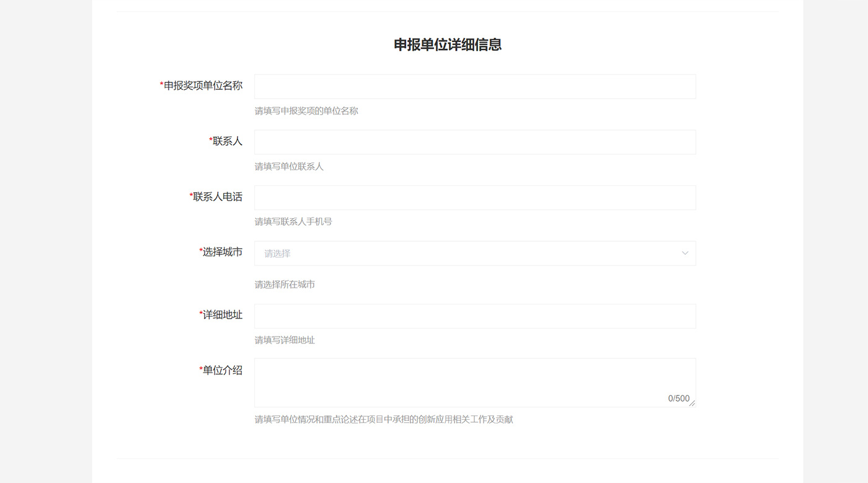868x483 pixels.
Task: Click the 详细地址 label
Action: coord(222,315)
